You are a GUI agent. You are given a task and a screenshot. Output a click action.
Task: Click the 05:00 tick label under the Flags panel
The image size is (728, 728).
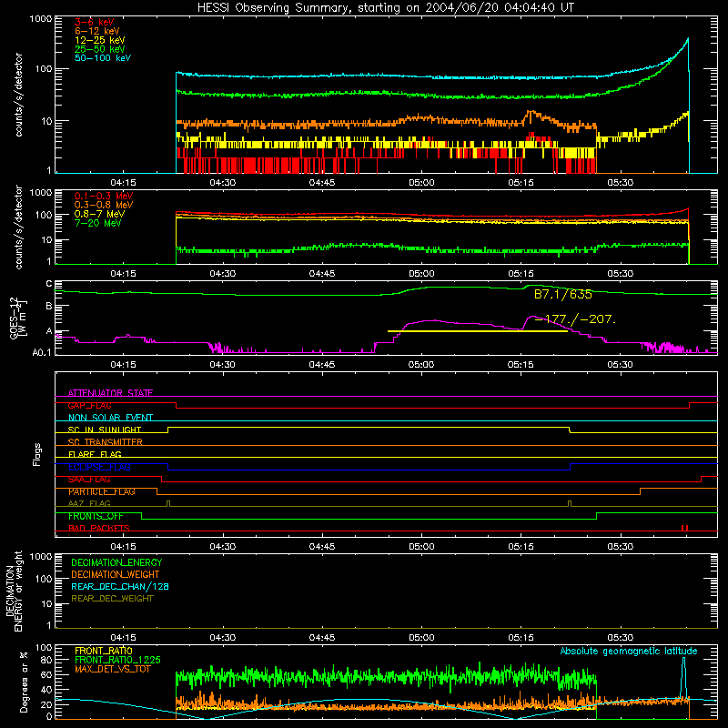(421, 547)
